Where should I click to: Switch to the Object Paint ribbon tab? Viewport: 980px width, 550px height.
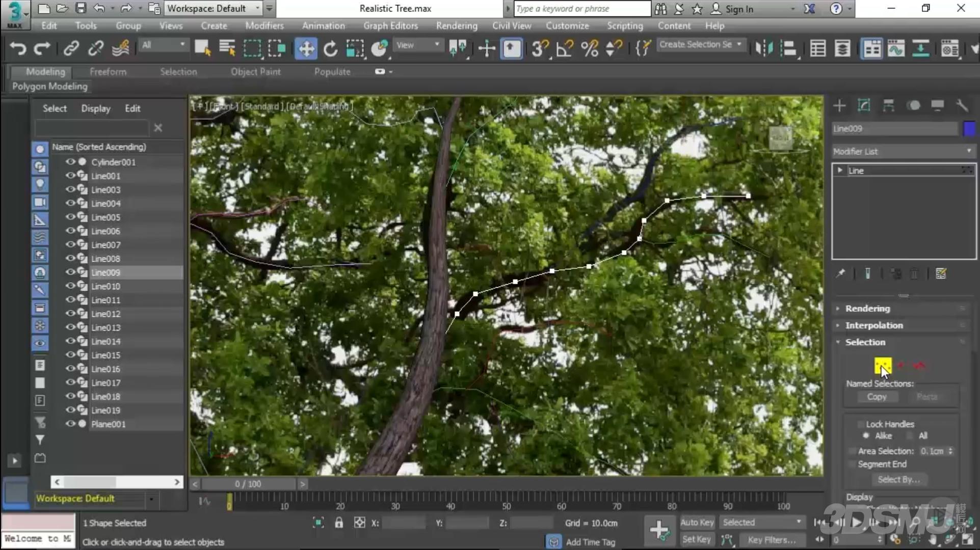click(x=255, y=72)
